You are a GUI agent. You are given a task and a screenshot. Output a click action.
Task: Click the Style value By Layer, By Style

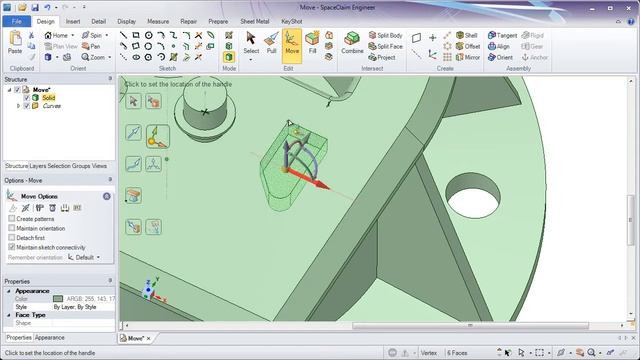pyautogui.click(x=75, y=307)
